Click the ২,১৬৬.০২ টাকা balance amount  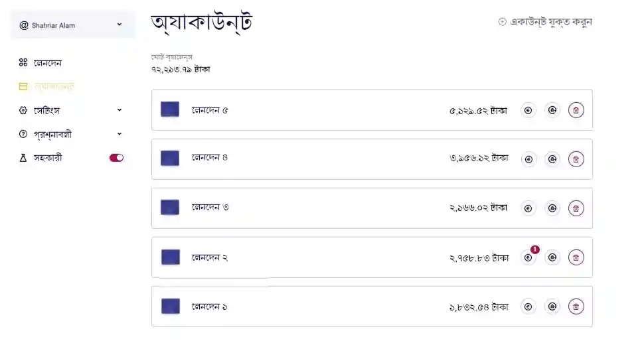coord(478,208)
